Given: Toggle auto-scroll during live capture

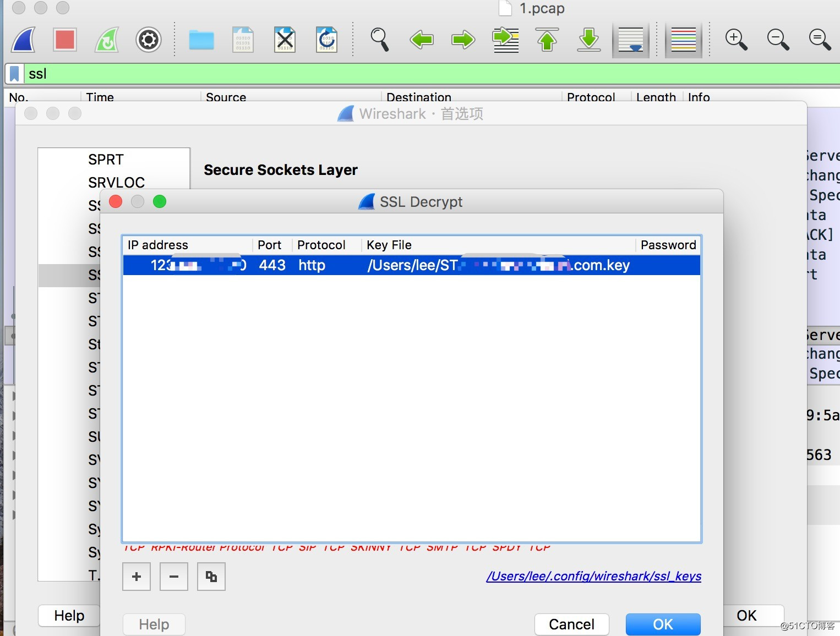Looking at the screenshot, I should tap(631, 40).
